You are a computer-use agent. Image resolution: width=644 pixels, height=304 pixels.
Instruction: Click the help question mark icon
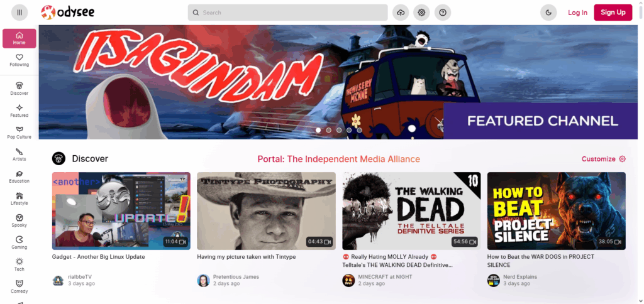coord(443,13)
